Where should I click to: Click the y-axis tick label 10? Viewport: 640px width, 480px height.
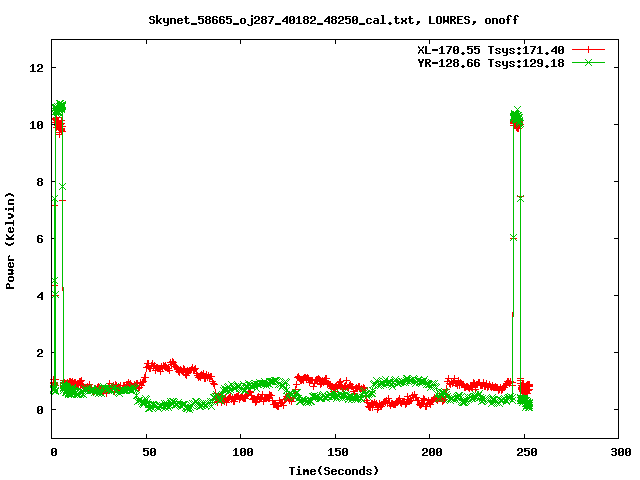pyautogui.click(x=36, y=125)
